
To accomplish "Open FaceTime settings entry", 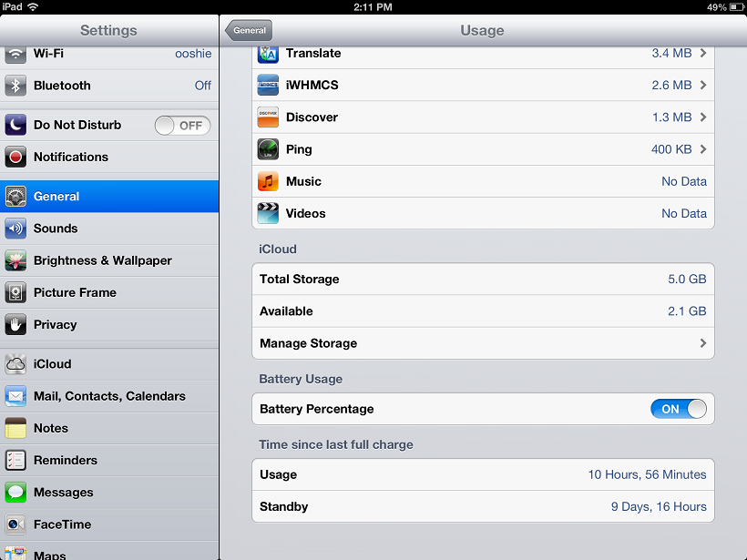I will [109, 524].
